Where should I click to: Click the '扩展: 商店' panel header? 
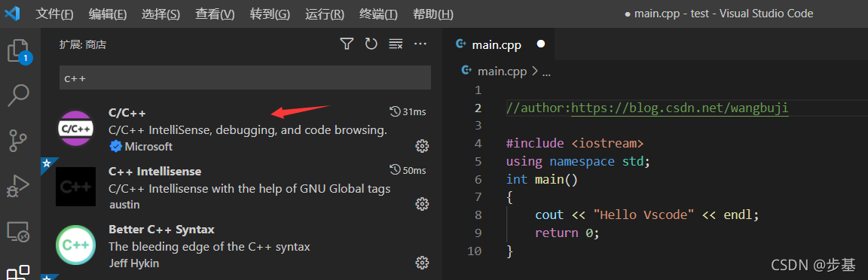click(83, 44)
